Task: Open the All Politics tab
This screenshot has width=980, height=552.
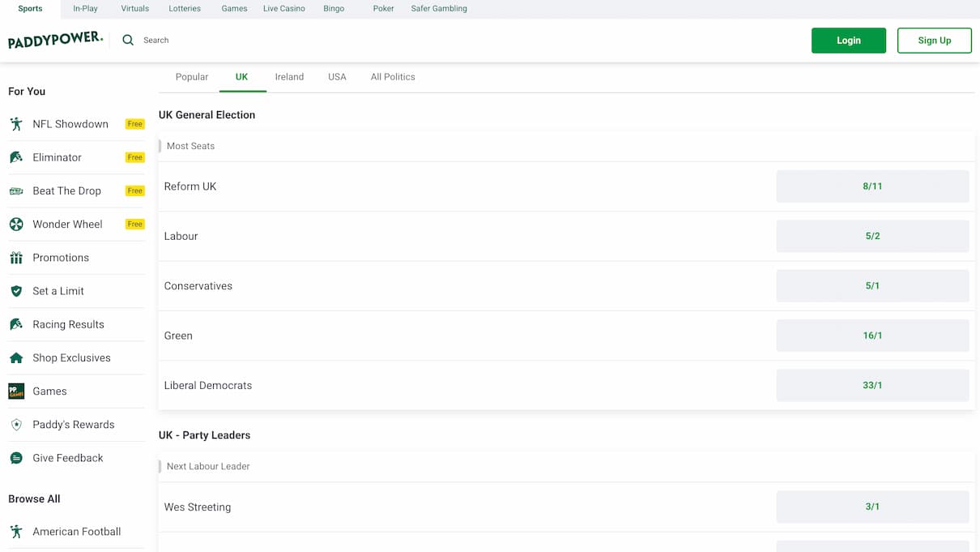Action: pyautogui.click(x=393, y=77)
